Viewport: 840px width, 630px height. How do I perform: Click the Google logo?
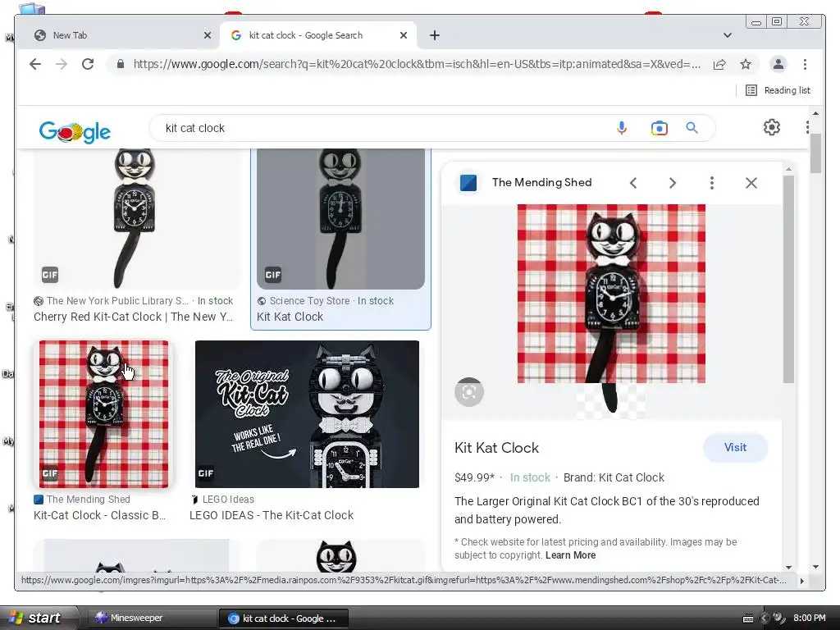point(75,131)
